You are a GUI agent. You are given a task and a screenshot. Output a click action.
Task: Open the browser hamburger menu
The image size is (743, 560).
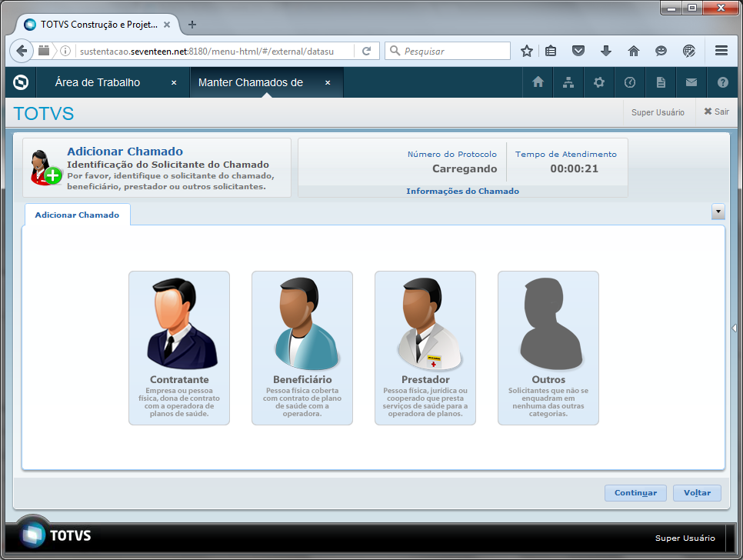721,51
